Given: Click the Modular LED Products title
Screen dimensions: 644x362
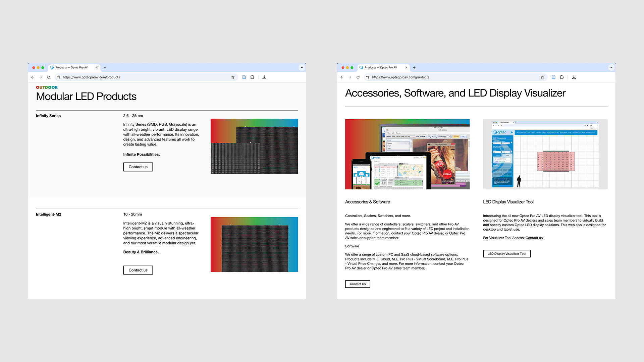Looking at the screenshot, I should [x=86, y=97].
